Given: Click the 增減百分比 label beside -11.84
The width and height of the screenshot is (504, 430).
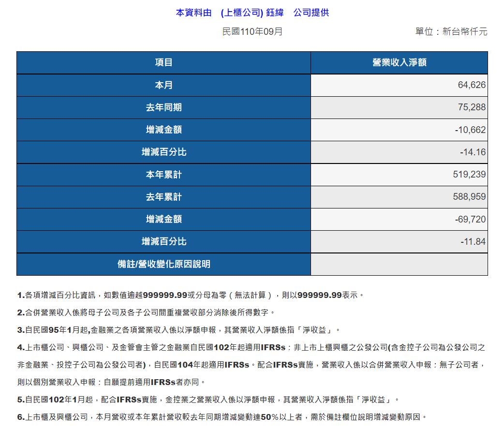Looking at the screenshot, I should pos(163,241).
